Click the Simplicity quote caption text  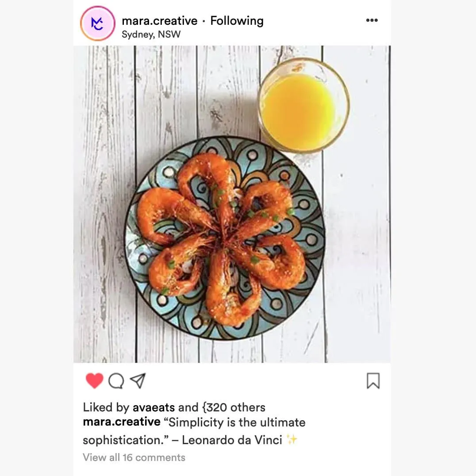tap(194, 431)
